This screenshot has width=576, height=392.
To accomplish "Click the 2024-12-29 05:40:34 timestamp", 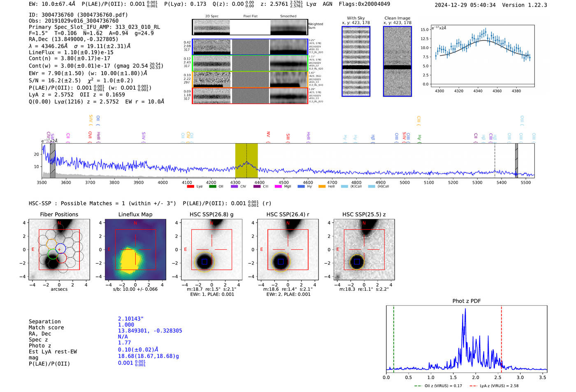I will pyautogui.click(x=465, y=5).
